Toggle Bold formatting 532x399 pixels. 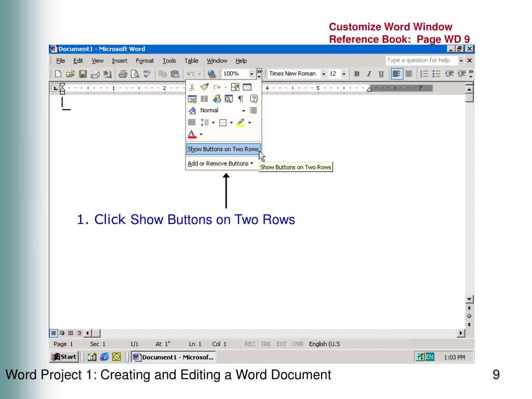click(357, 74)
